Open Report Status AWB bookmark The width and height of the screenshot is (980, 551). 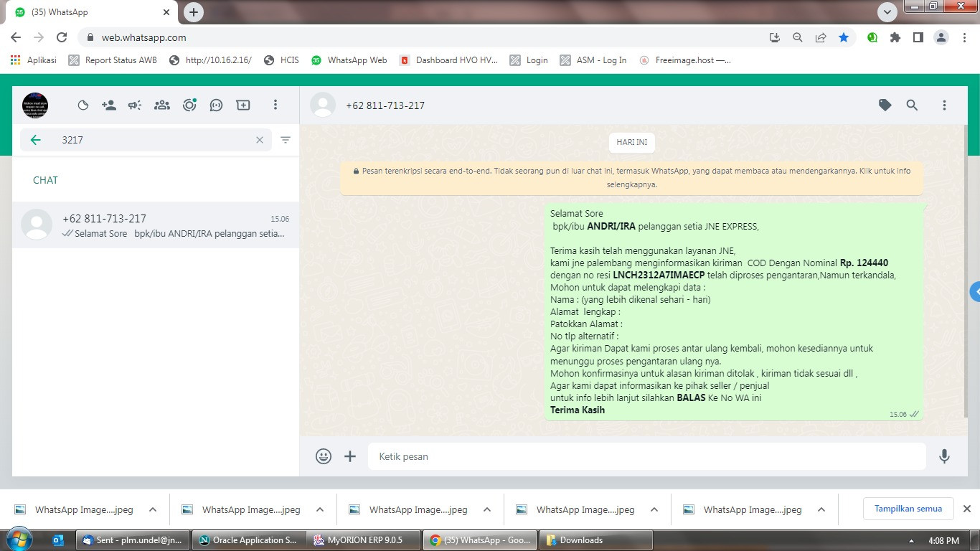113,60
